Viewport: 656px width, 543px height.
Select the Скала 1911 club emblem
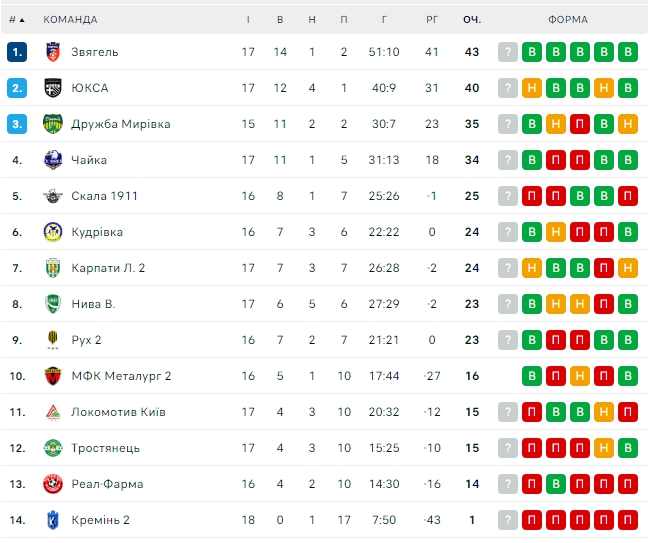[x=54, y=196]
